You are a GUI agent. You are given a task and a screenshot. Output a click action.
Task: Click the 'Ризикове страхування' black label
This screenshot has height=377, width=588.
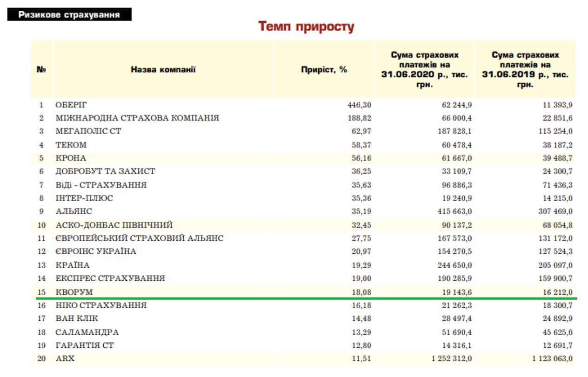tap(69, 14)
